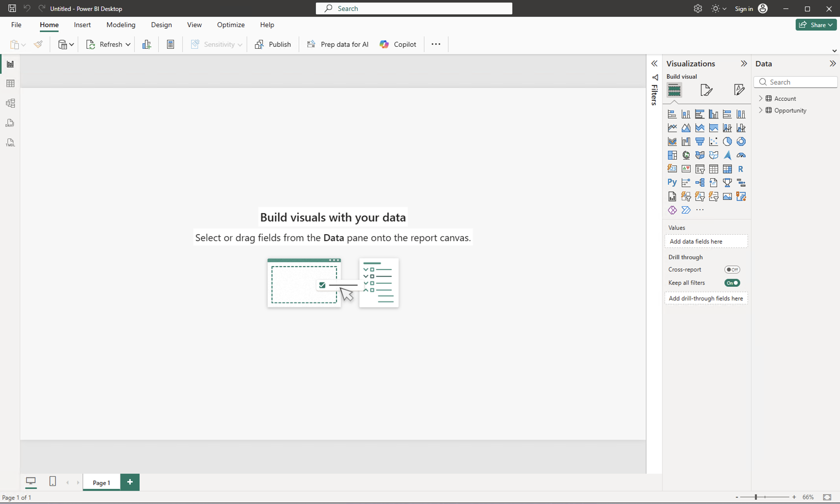
Task: Collapse the Visualizations pane
Action: click(x=744, y=64)
